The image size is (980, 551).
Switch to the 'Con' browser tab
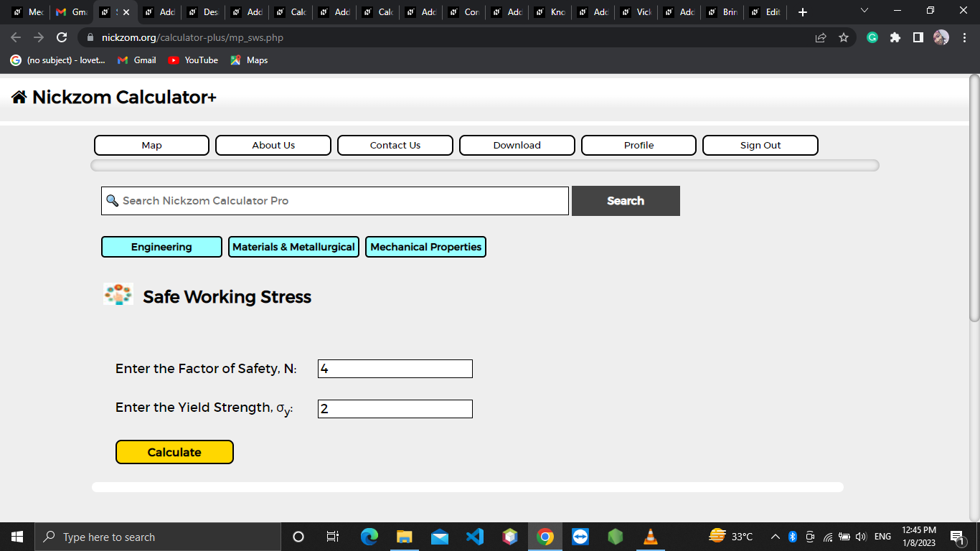(464, 12)
